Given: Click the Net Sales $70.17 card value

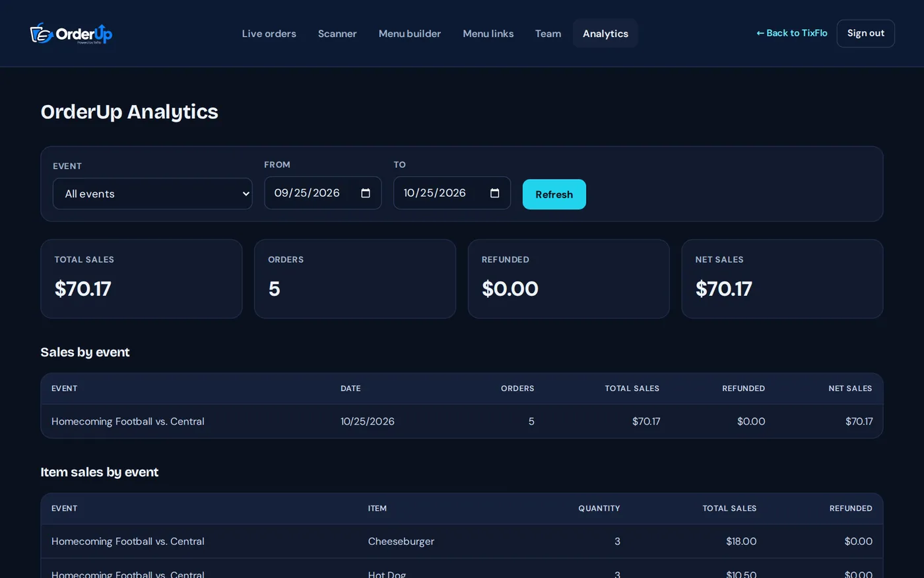Looking at the screenshot, I should tap(724, 289).
